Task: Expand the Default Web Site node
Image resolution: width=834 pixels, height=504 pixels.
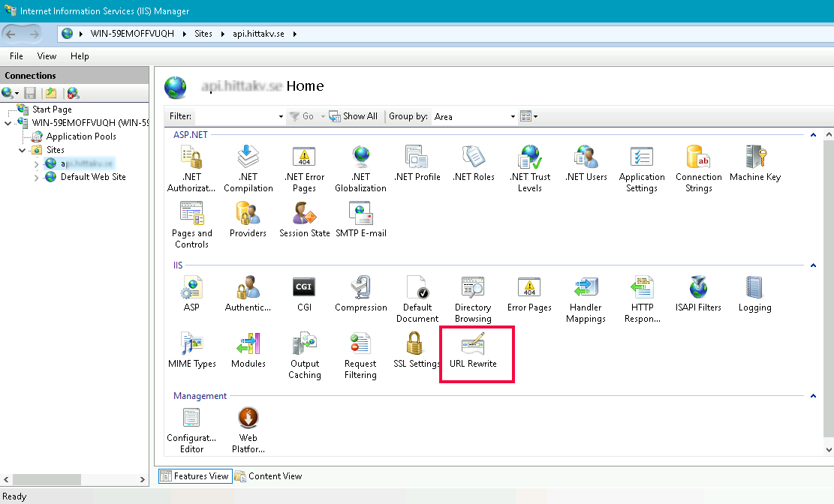Action: pyautogui.click(x=37, y=178)
